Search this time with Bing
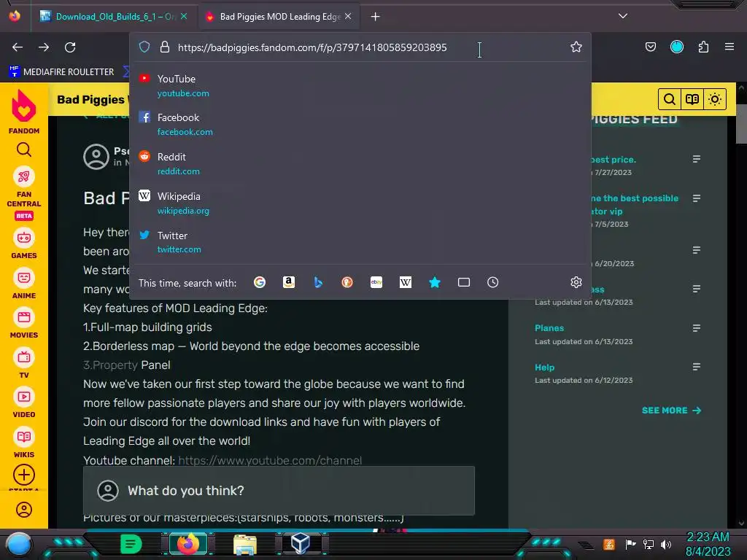The height and width of the screenshot is (560, 747). click(x=318, y=282)
